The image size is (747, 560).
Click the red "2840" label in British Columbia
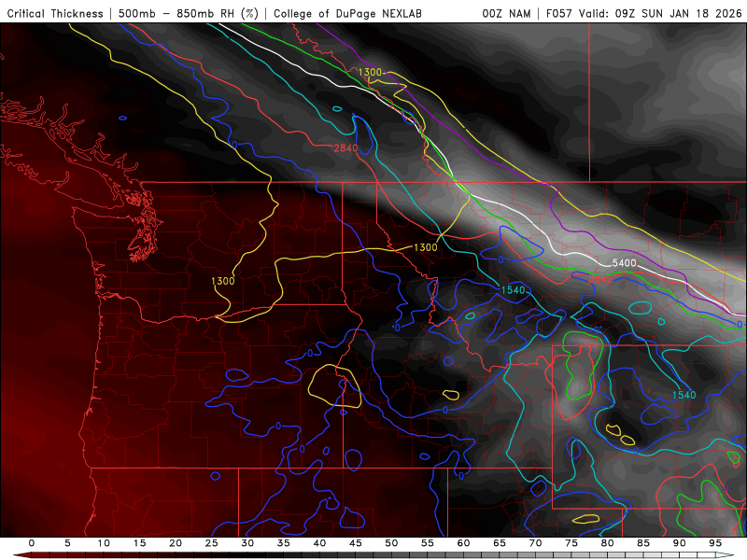(x=345, y=147)
